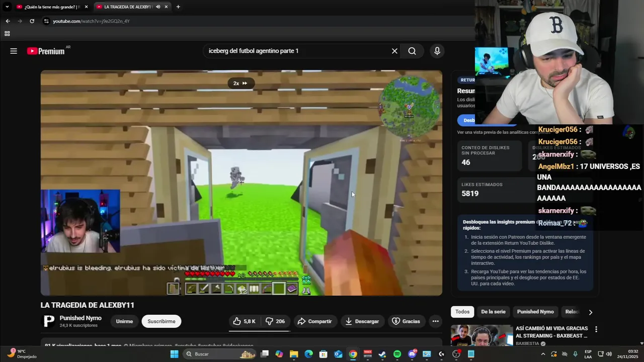Open Outlook from taskbar
Screen dimensions: 644x362
tap(338, 354)
